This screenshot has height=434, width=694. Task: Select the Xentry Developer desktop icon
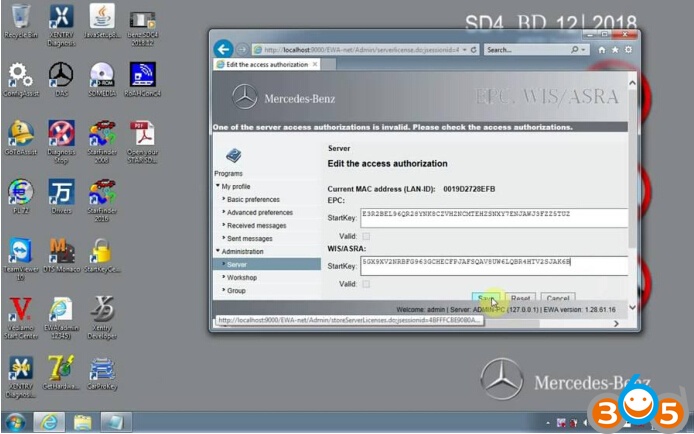102,318
